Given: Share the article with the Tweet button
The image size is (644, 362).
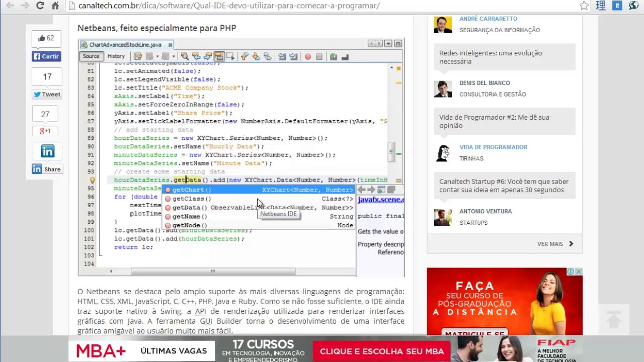Looking at the screenshot, I should pyautogui.click(x=46, y=94).
